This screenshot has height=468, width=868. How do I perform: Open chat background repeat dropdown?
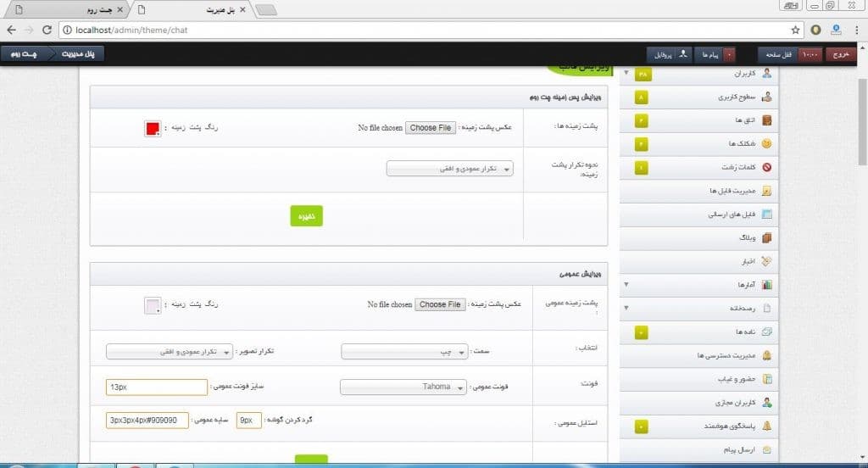pos(449,169)
